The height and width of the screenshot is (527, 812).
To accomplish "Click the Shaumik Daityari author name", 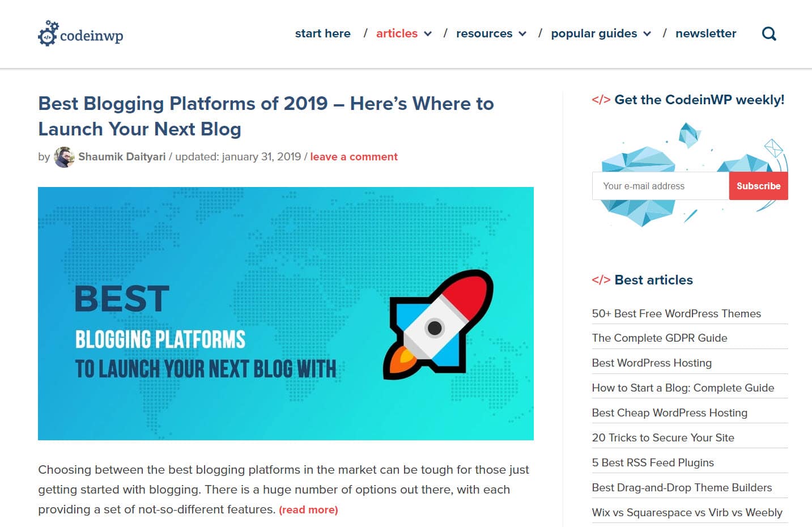I will tap(122, 156).
